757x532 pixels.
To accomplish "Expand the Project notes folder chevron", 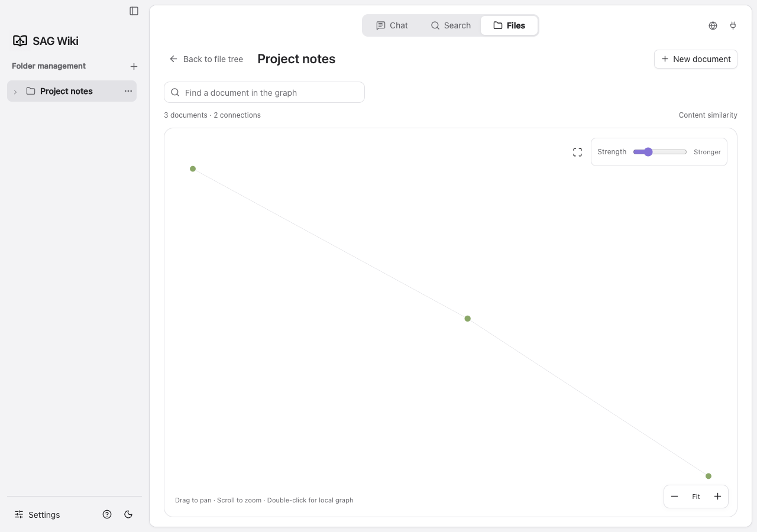I will point(15,92).
